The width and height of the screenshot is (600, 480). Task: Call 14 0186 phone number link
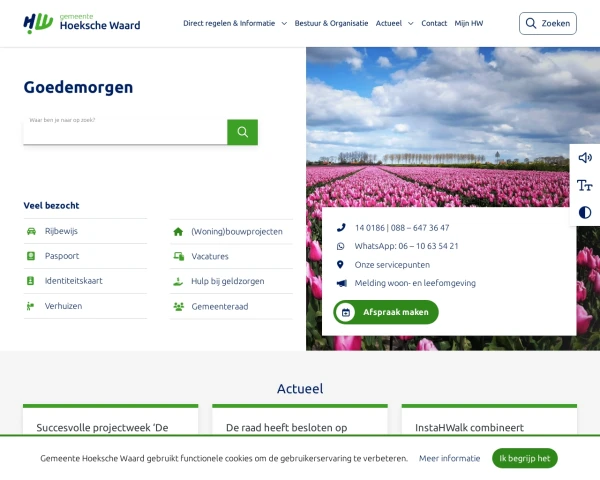tap(402, 228)
